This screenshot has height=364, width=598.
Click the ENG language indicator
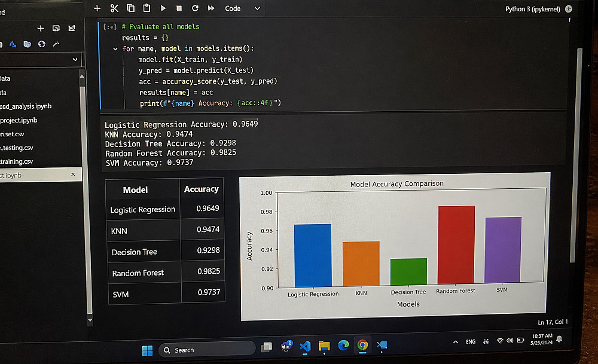pyautogui.click(x=471, y=341)
